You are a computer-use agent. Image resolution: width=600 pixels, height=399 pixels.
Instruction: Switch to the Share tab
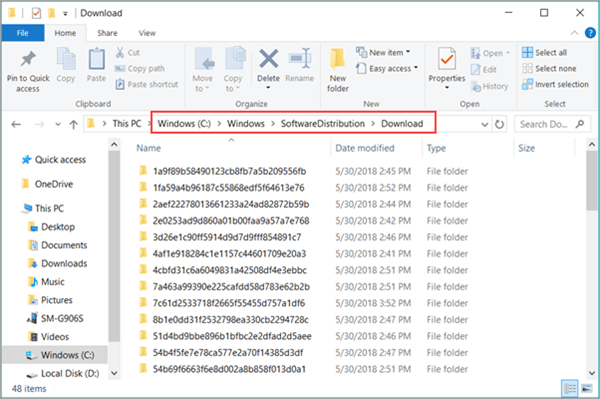click(x=107, y=33)
